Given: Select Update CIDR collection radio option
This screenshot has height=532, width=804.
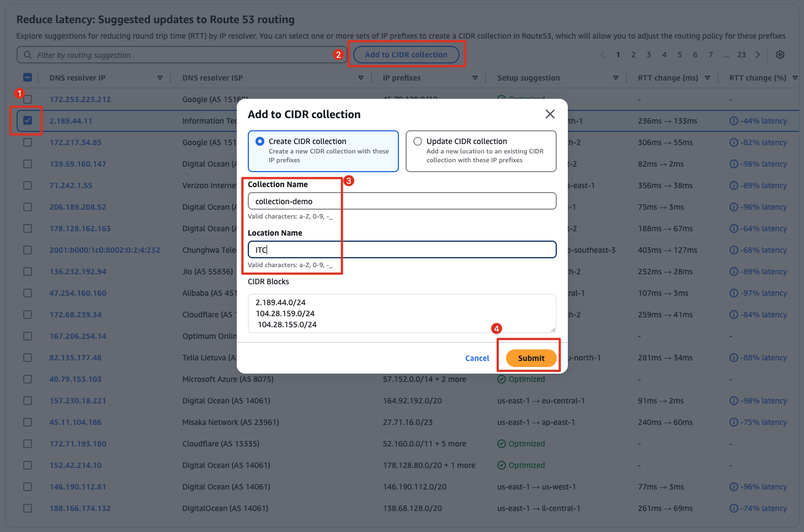Looking at the screenshot, I should click(418, 141).
